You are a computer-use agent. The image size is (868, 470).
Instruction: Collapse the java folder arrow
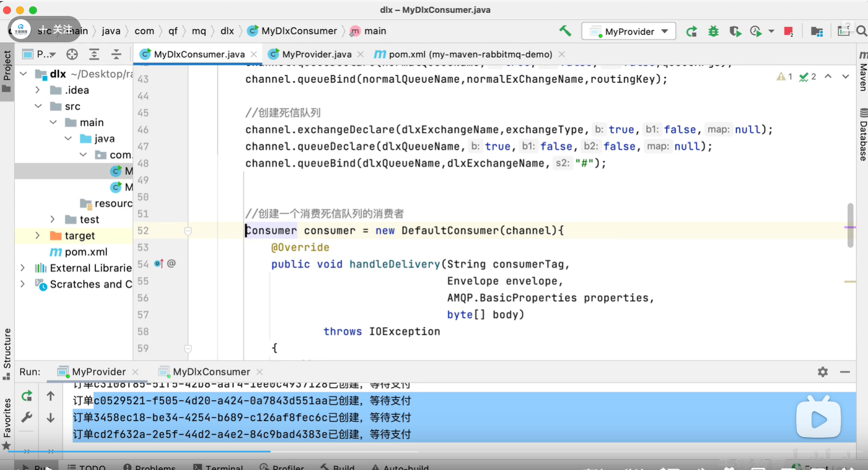[x=67, y=138]
